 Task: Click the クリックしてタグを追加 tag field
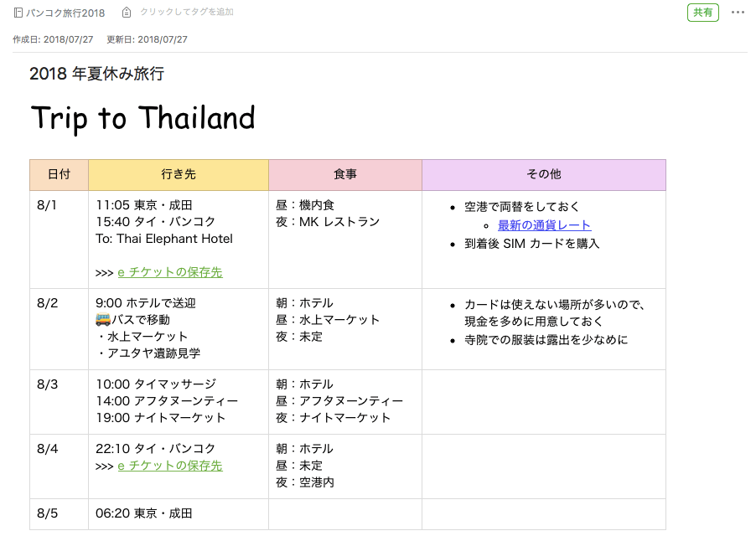(187, 13)
